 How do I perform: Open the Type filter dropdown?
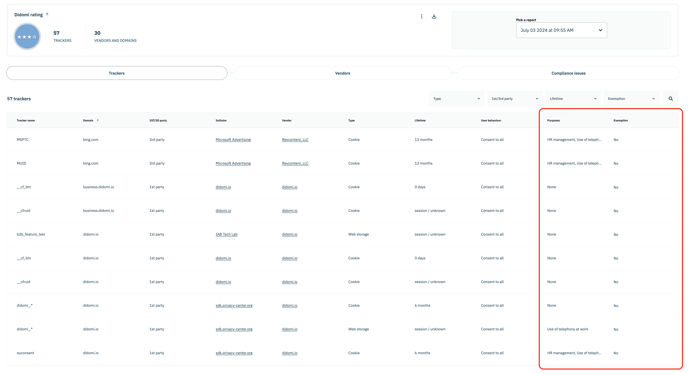tap(456, 99)
